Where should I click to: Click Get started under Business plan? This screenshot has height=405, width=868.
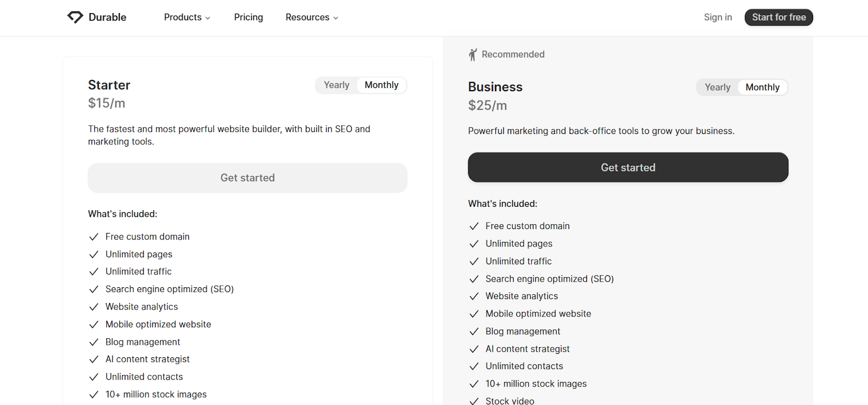click(x=628, y=167)
